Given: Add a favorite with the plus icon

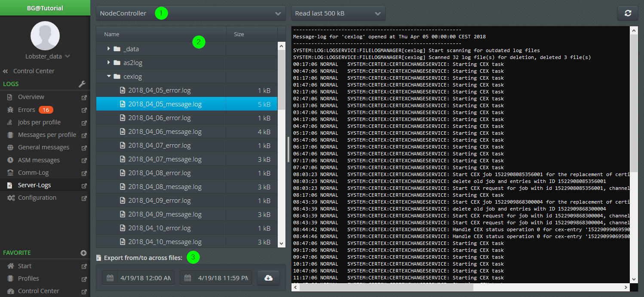Looking at the screenshot, I should (83, 253).
